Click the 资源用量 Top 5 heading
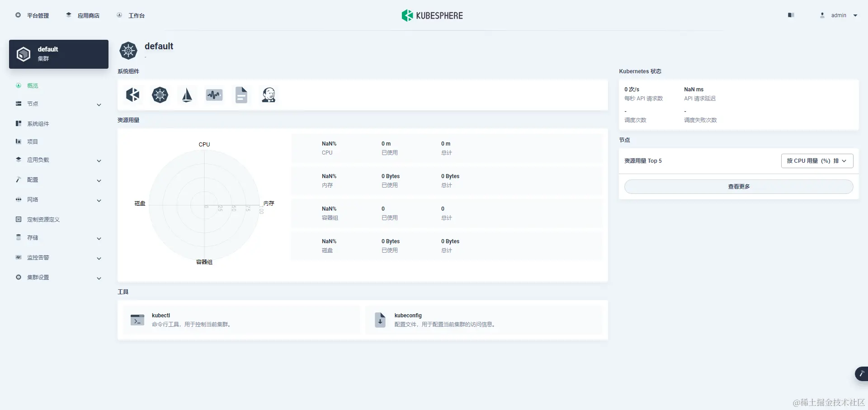The image size is (868, 410). click(643, 161)
